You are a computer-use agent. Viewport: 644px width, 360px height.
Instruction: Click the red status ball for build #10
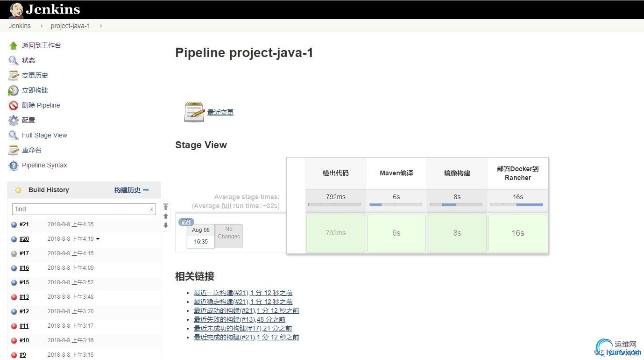[14, 340]
